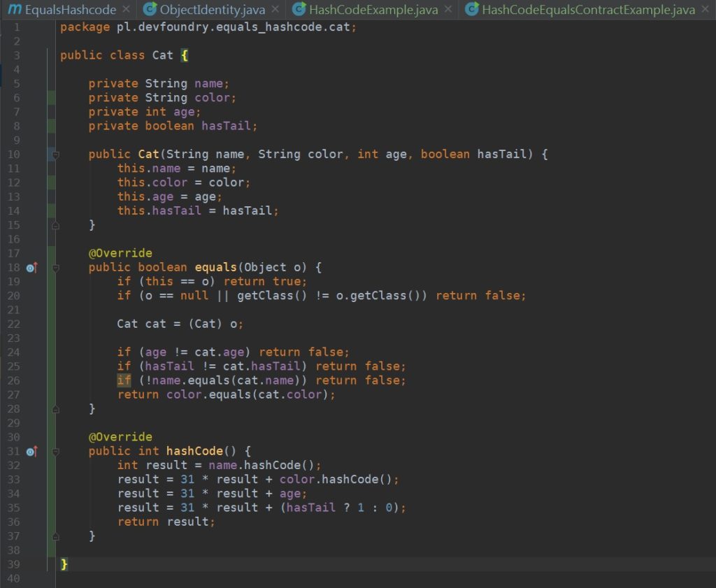Image resolution: width=716 pixels, height=588 pixels.
Task: Close the HashCodeExample.java tab
Action: (448, 9)
